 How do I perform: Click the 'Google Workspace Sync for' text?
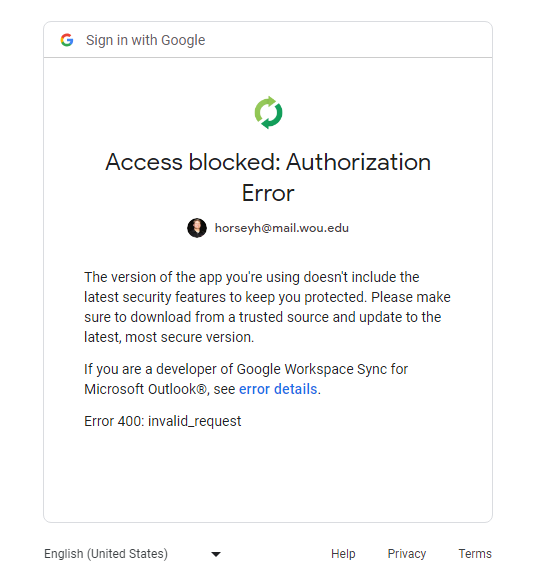coord(322,369)
